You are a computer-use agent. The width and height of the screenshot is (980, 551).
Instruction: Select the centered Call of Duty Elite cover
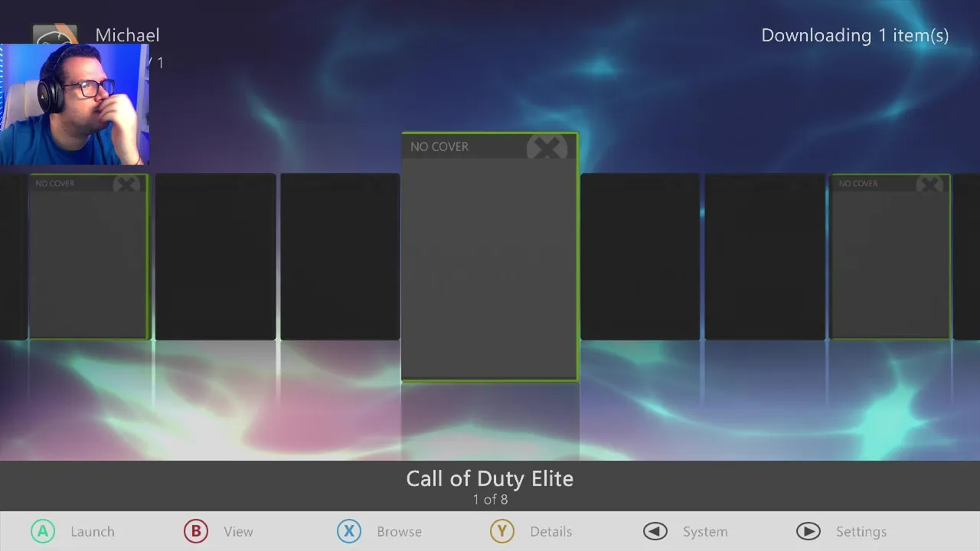pyautogui.click(x=490, y=256)
